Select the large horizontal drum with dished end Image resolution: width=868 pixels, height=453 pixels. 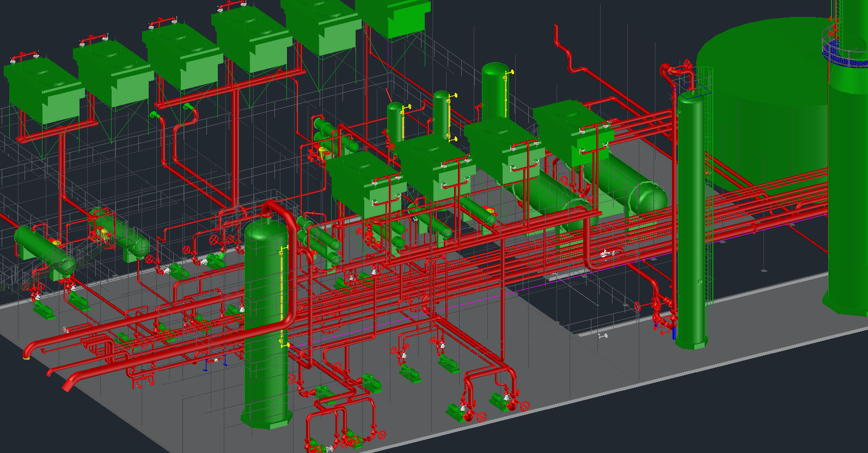626,183
